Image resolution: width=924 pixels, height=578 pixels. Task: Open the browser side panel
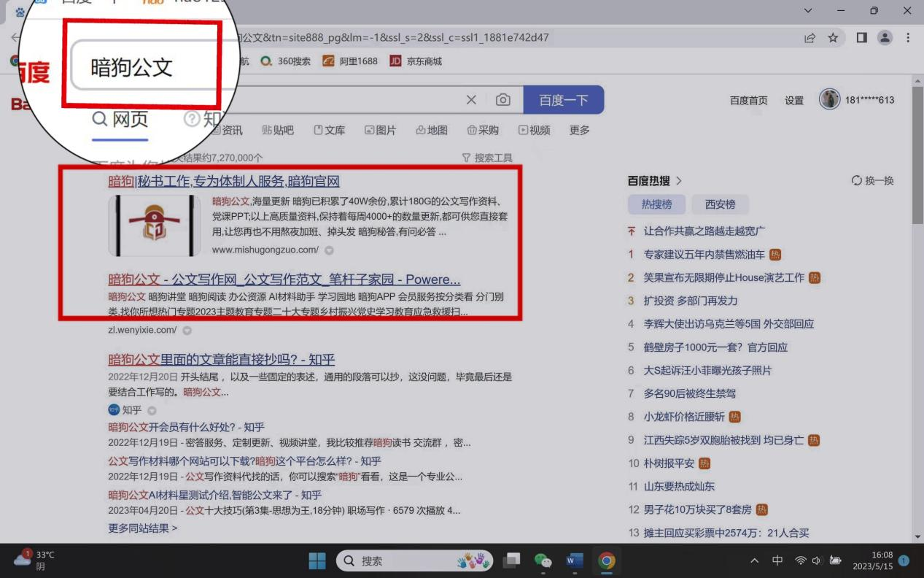[861, 38]
